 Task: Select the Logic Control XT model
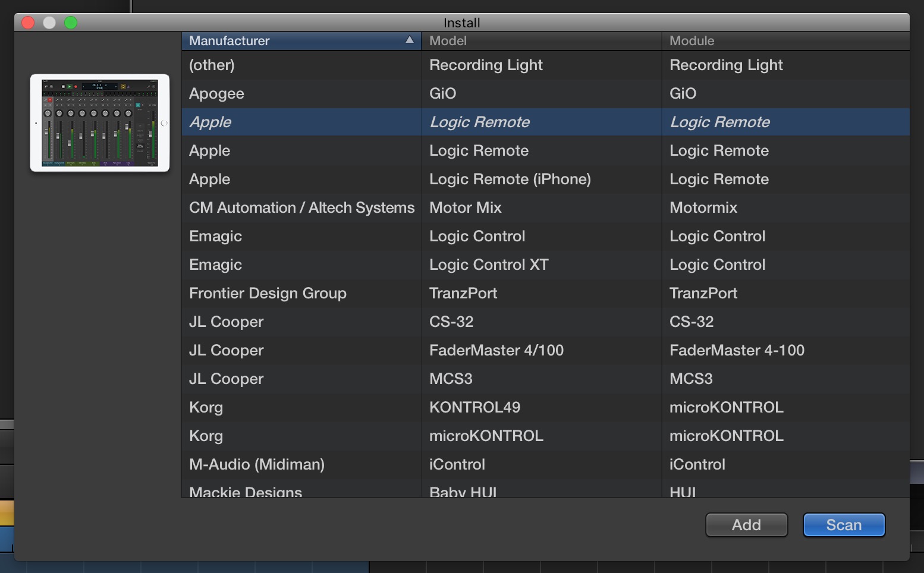pos(489,265)
